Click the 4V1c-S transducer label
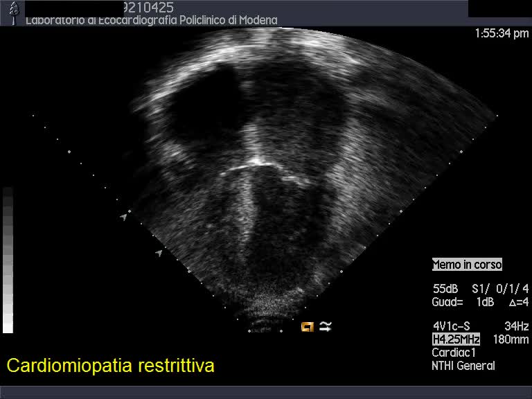Viewport: 532px width, 399px height. pyautogui.click(x=451, y=326)
